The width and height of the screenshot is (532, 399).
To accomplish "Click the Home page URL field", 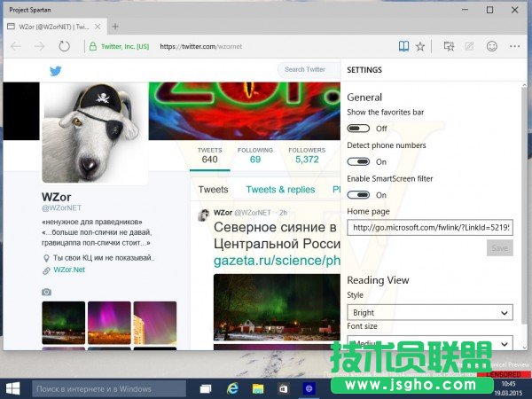I will tap(430, 227).
